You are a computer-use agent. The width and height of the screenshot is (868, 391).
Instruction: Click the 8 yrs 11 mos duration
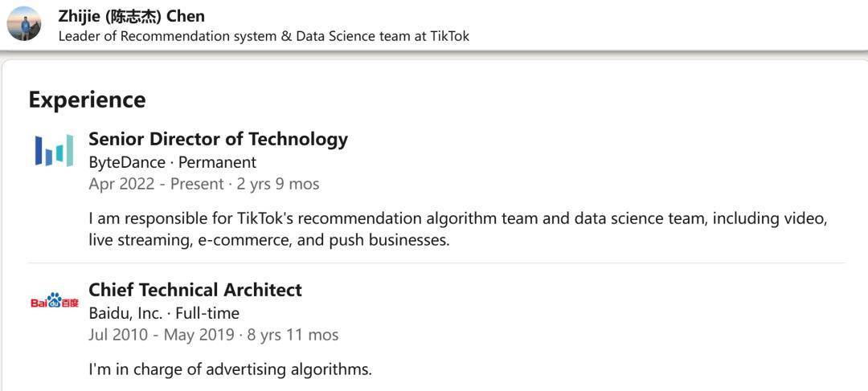pyautogui.click(x=293, y=335)
